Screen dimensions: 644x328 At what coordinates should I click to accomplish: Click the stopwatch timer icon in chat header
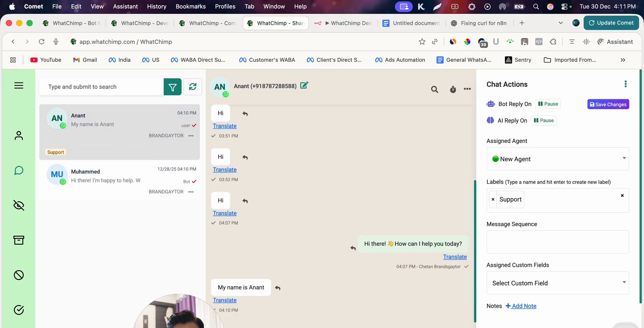click(x=453, y=89)
